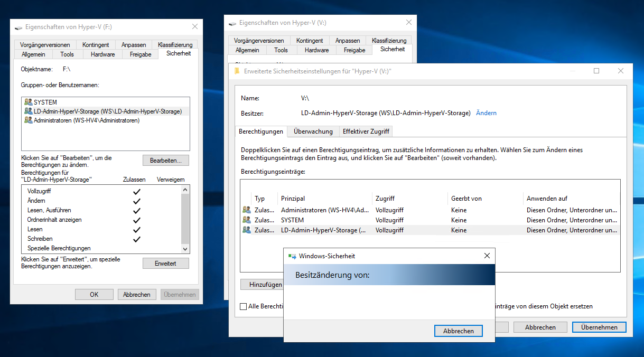Select Administratoren group icon in F: properties
The height and width of the screenshot is (357, 644).
pyautogui.click(x=29, y=120)
